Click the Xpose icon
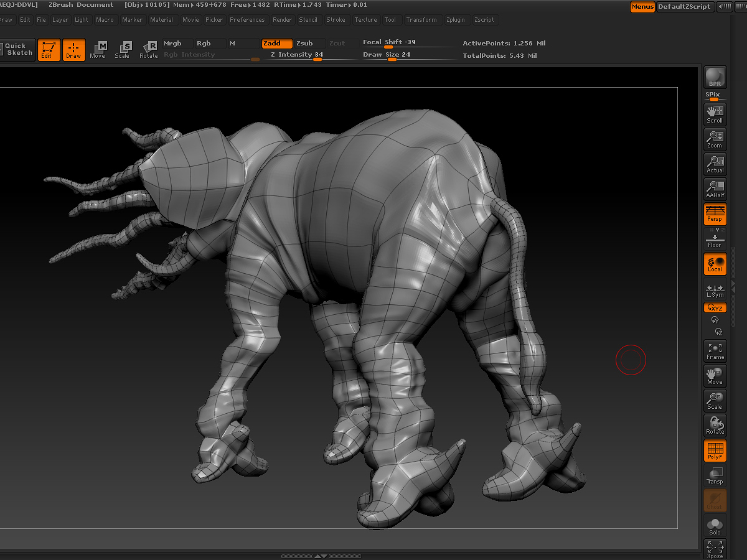747x560 pixels. click(715, 549)
